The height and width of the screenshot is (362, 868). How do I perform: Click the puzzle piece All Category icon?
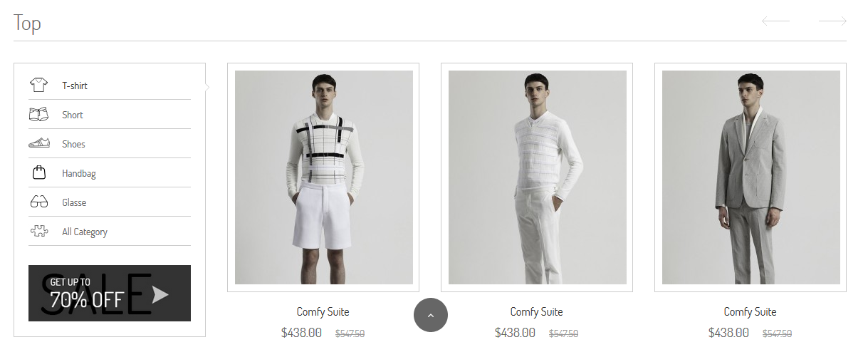(39, 231)
